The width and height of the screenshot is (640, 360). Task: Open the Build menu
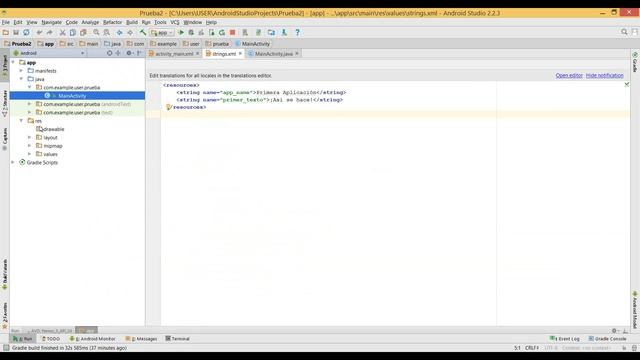[132, 22]
